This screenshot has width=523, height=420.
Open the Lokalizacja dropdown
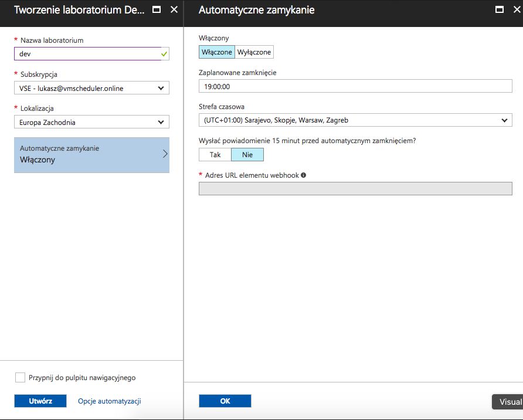coord(91,122)
